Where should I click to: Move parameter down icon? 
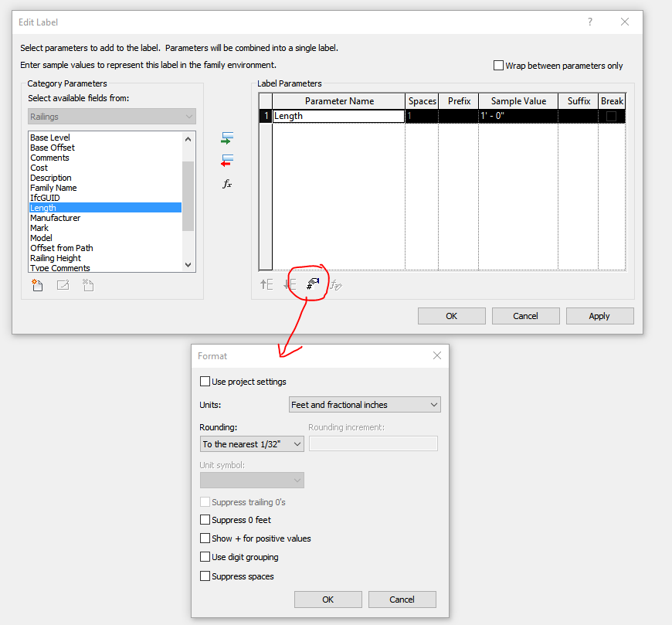(x=290, y=284)
